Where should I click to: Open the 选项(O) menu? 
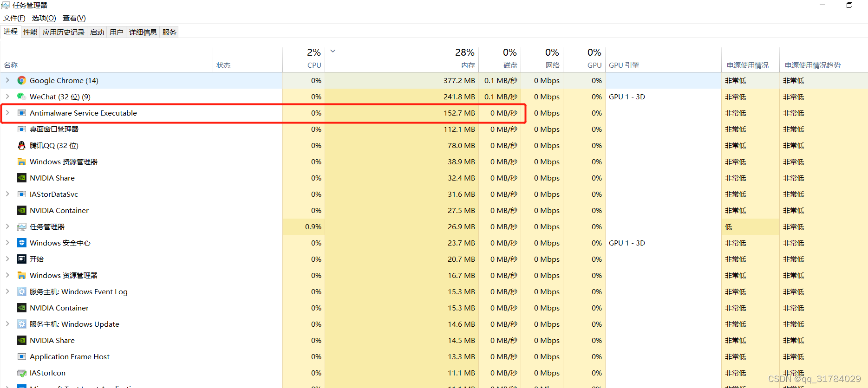(x=44, y=18)
